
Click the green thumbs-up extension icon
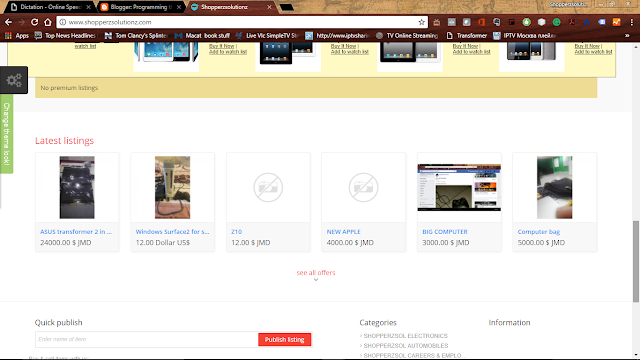tap(527, 22)
